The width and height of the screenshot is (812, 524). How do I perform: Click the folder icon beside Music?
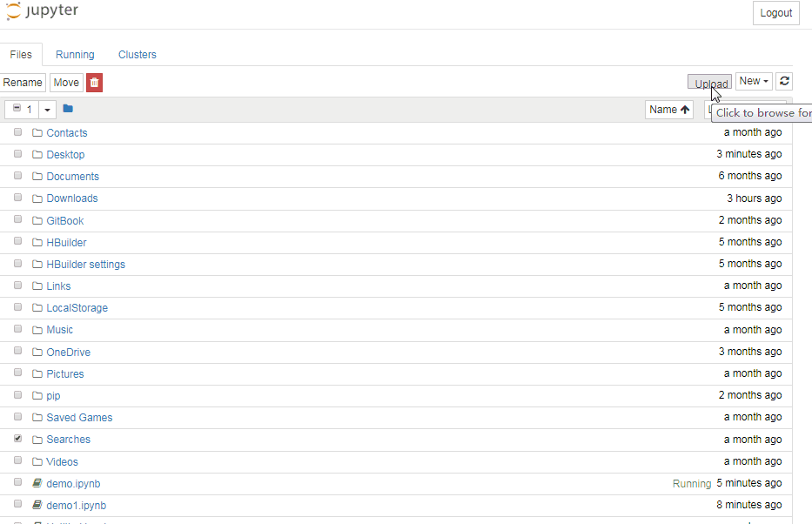(x=37, y=329)
